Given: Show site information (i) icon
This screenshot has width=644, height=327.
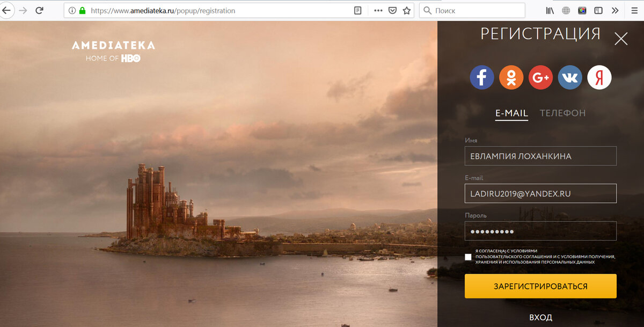Looking at the screenshot, I should (x=72, y=10).
